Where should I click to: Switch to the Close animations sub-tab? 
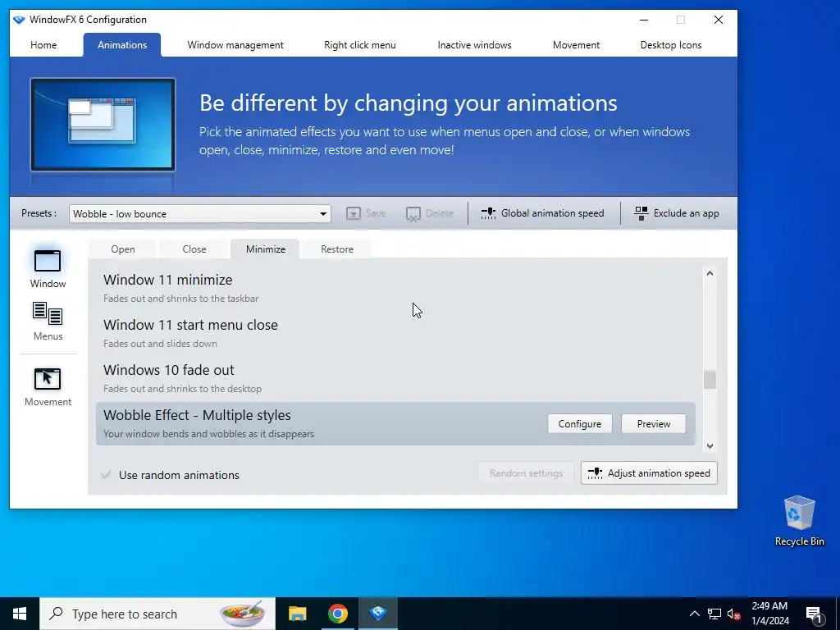pyautogui.click(x=194, y=249)
